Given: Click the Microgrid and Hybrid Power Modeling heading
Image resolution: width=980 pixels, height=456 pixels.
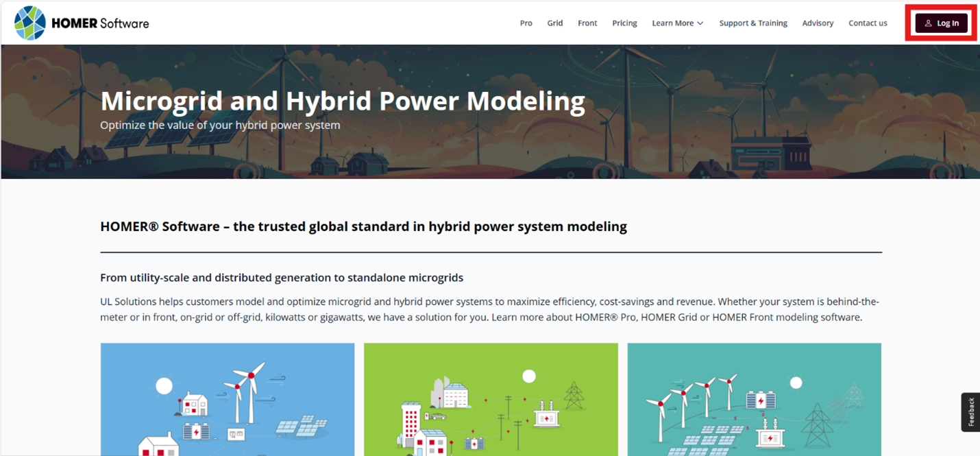Looking at the screenshot, I should (x=343, y=101).
